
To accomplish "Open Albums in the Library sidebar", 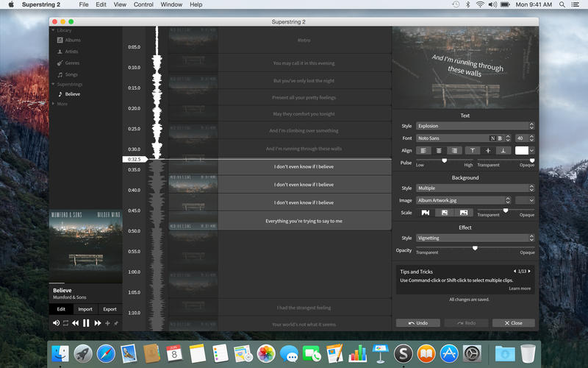I will (68, 40).
